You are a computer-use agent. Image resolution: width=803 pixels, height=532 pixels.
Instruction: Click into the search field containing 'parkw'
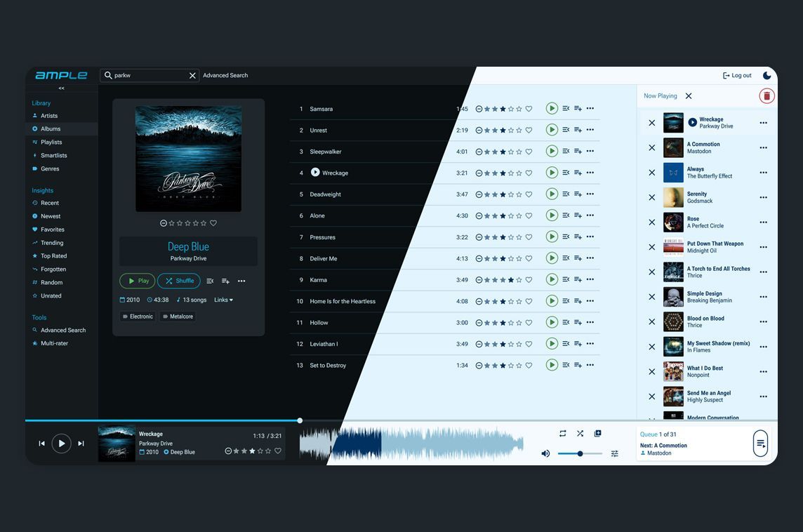[x=149, y=75]
